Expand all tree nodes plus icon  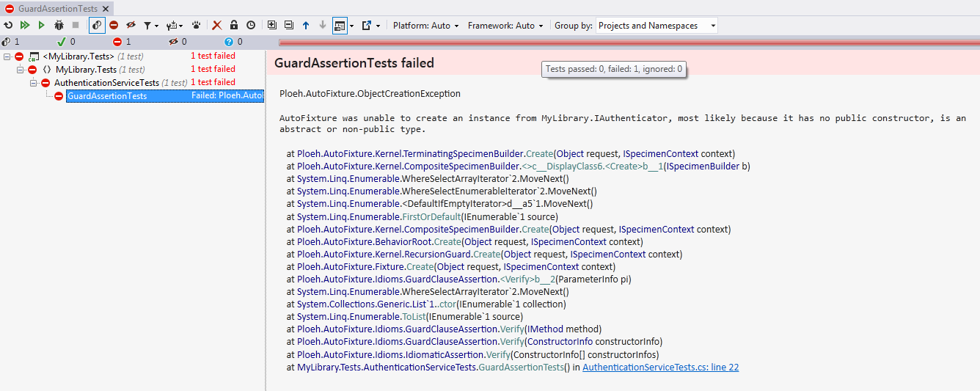pyautogui.click(x=272, y=25)
